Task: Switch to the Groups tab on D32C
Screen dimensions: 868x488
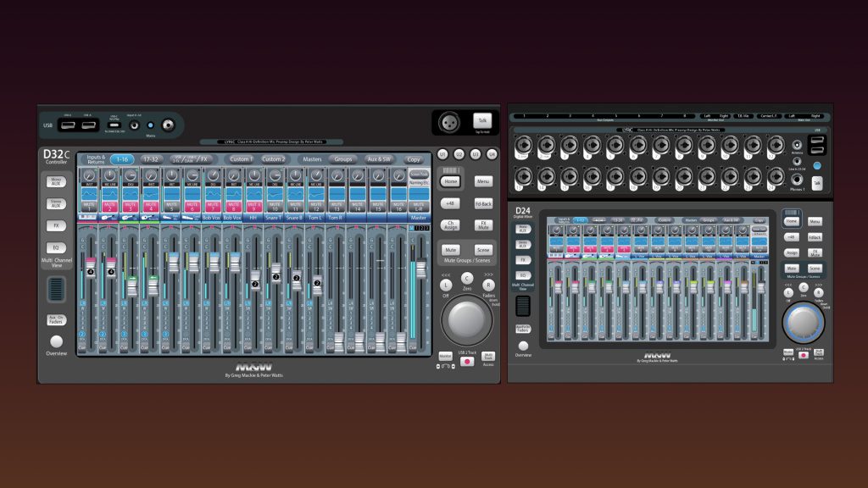Action: (x=343, y=159)
